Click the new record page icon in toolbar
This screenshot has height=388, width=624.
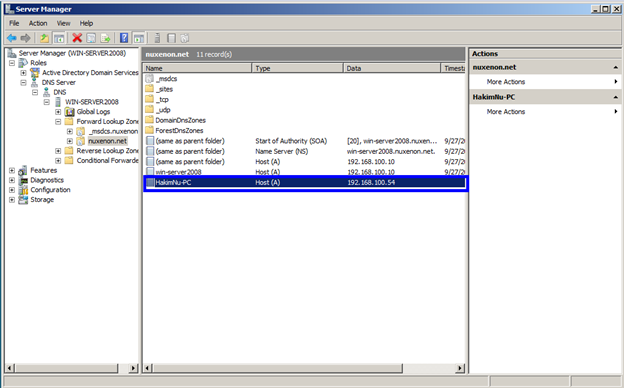click(x=171, y=38)
